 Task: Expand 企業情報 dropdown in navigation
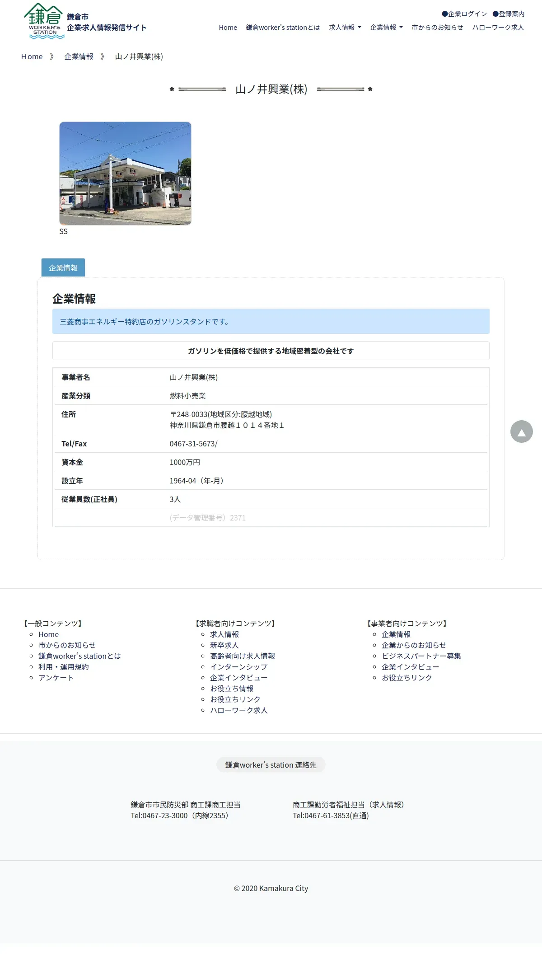pos(386,28)
